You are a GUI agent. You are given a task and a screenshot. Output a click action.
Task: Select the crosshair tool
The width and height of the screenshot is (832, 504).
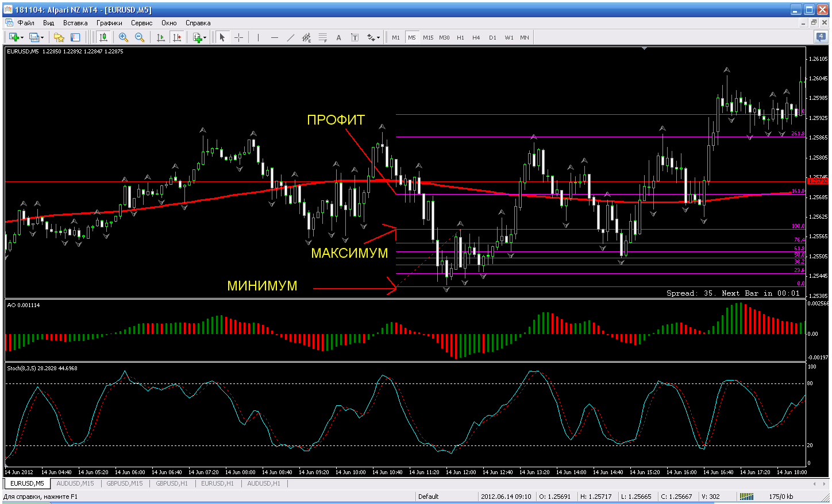(x=238, y=37)
